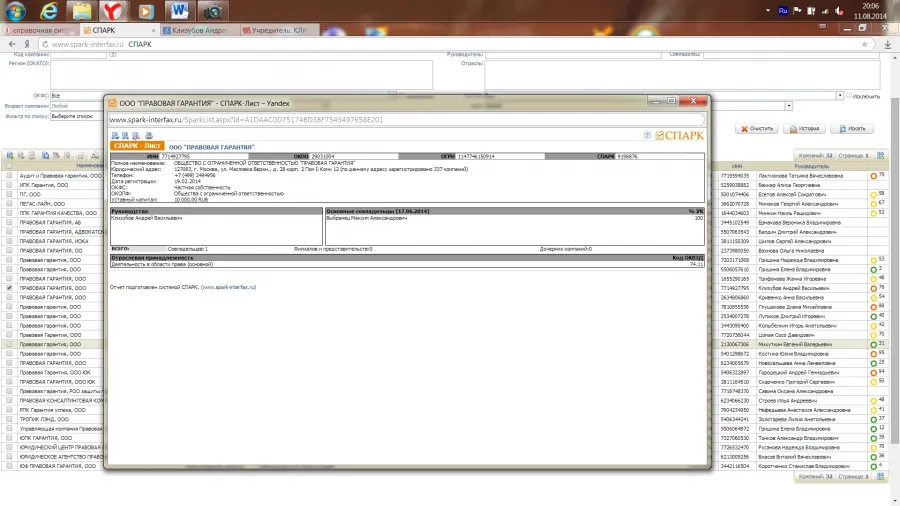Click the СПАРК-Лист popup URL bar
This screenshot has width=900, height=506.
pyautogui.click(x=406, y=120)
